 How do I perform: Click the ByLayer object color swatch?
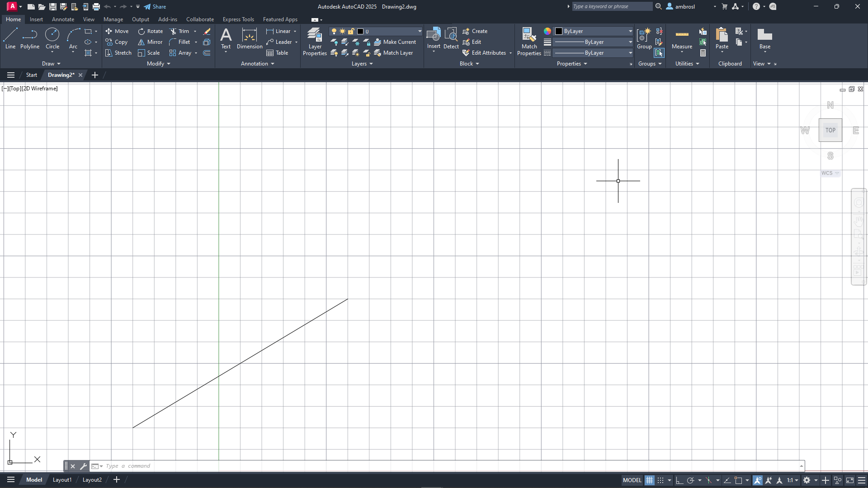pyautogui.click(x=559, y=31)
